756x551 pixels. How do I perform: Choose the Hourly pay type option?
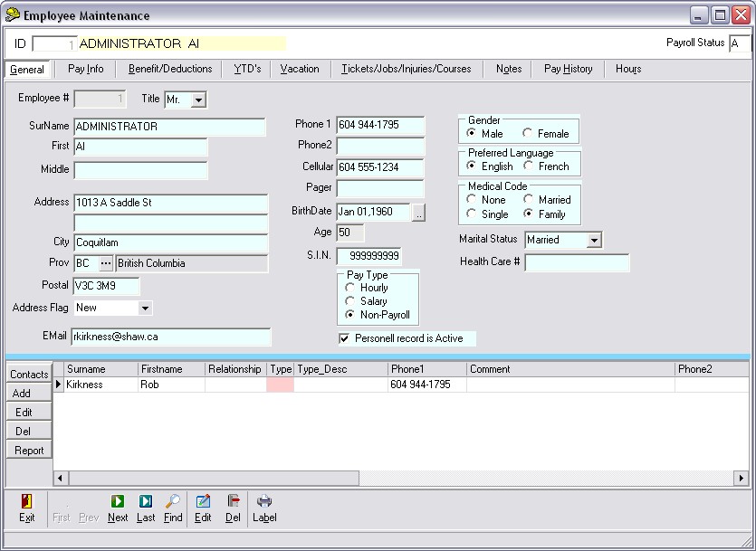(x=350, y=288)
